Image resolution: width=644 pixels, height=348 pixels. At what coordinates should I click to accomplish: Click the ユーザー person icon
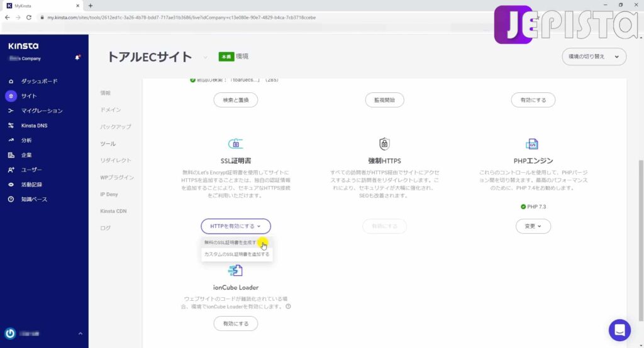(x=11, y=170)
